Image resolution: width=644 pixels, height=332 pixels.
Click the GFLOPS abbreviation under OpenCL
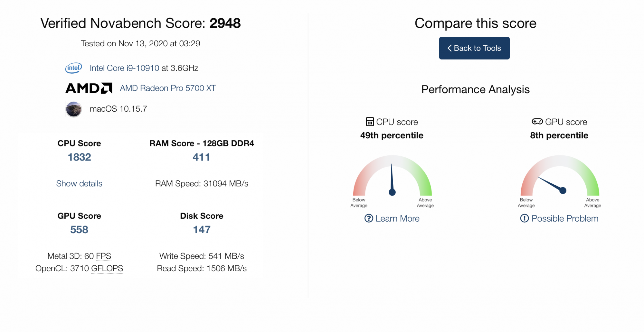(107, 268)
